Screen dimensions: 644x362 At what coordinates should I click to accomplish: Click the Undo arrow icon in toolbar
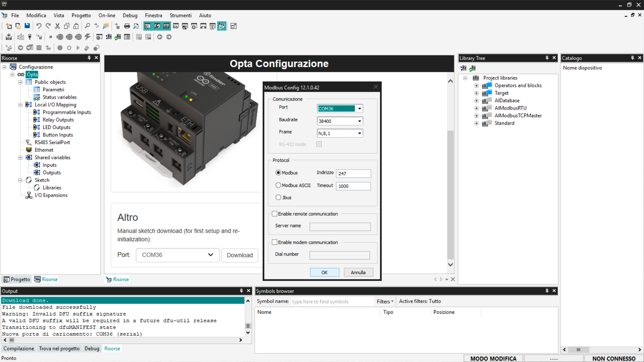click(x=39, y=26)
